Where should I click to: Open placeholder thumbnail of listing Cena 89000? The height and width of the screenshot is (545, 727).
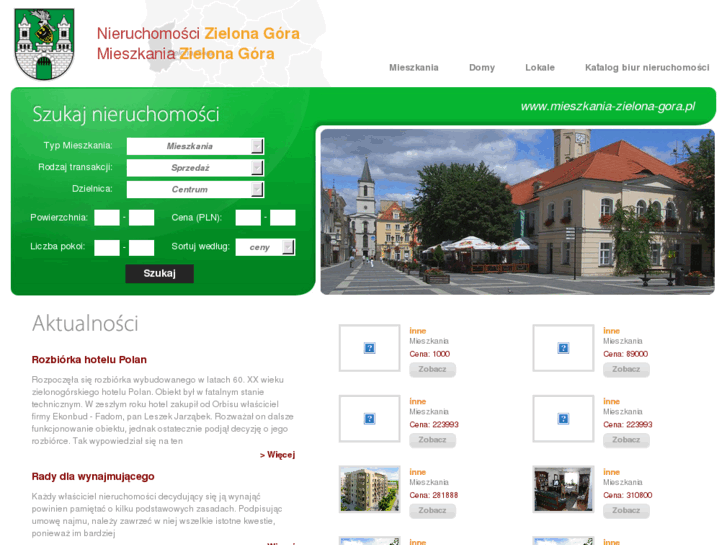coord(563,348)
